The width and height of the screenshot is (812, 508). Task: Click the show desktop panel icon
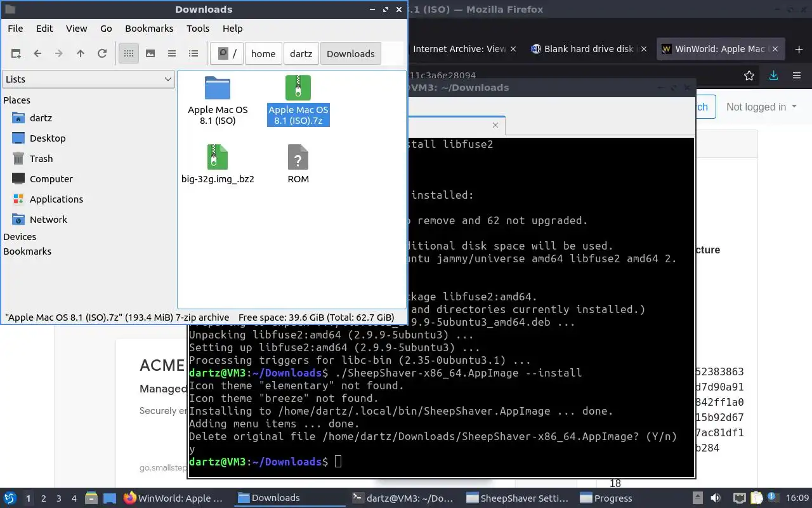tap(109, 498)
